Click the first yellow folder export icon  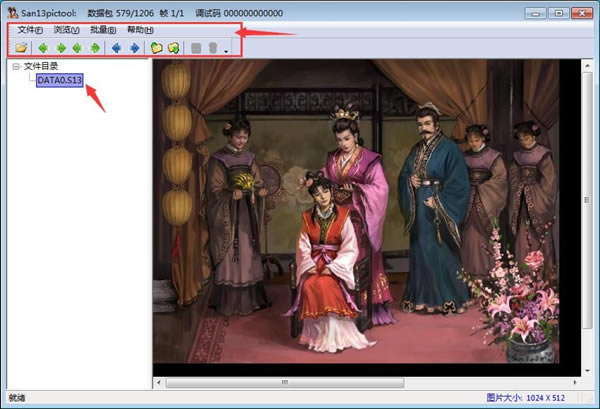point(156,47)
